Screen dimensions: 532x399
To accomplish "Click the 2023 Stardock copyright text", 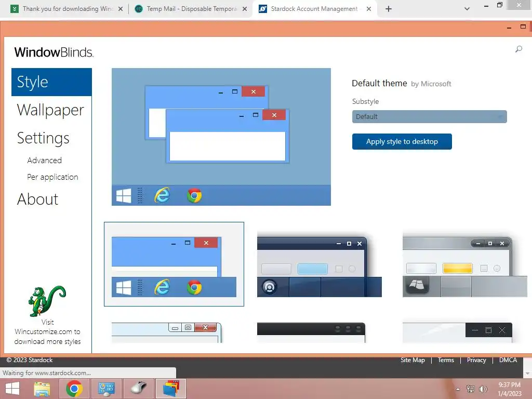I will [30, 360].
